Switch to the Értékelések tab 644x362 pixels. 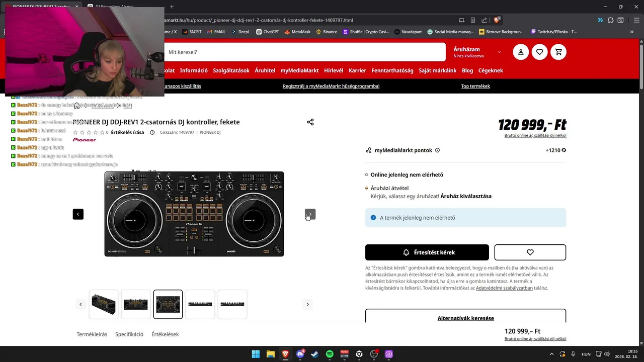[x=165, y=334]
